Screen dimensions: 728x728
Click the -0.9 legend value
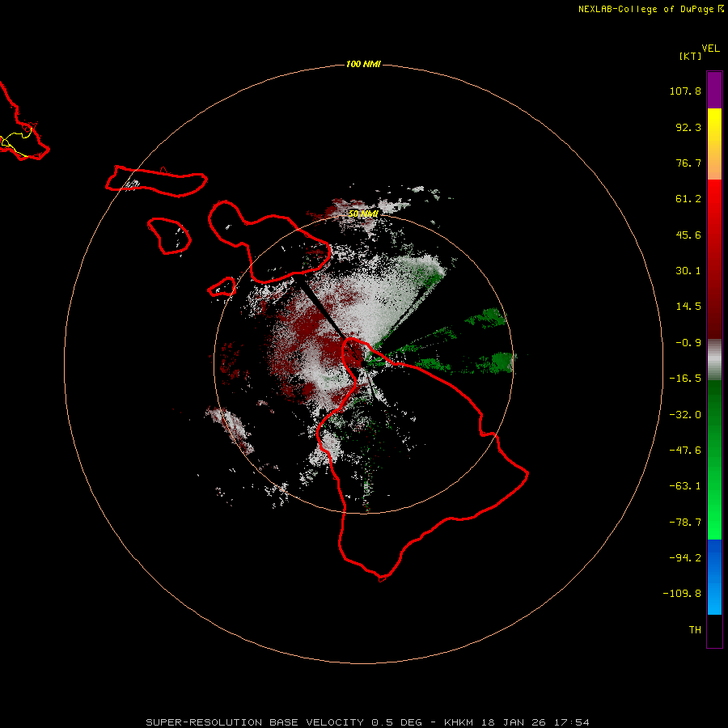click(688, 343)
